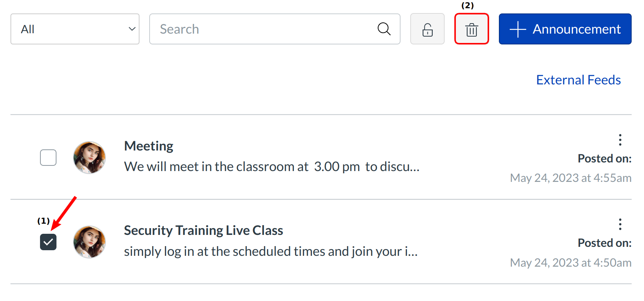Click the Security Training posted date 4:50am
Image resolution: width=644 pixels, height=301 pixels.
click(570, 263)
